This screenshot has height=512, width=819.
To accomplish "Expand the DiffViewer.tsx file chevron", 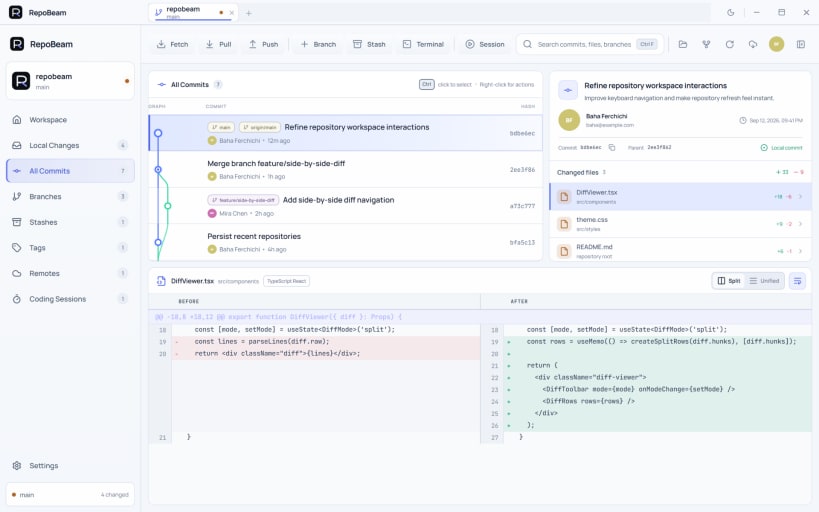I will tap(800, 197).
